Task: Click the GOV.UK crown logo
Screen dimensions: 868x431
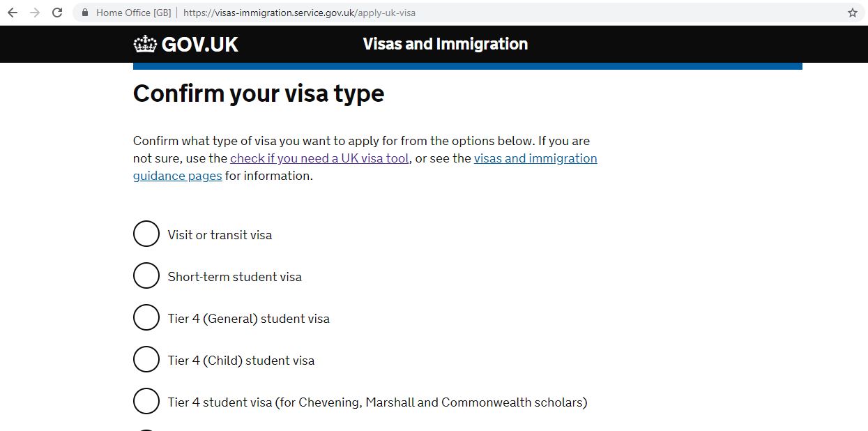Action: tap(145, 44)
